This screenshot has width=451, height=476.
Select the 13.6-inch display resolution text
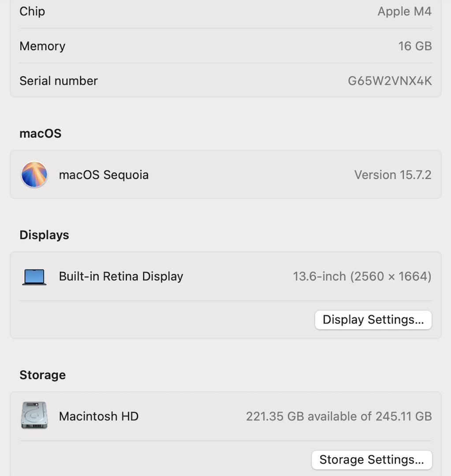pos(362,276)
